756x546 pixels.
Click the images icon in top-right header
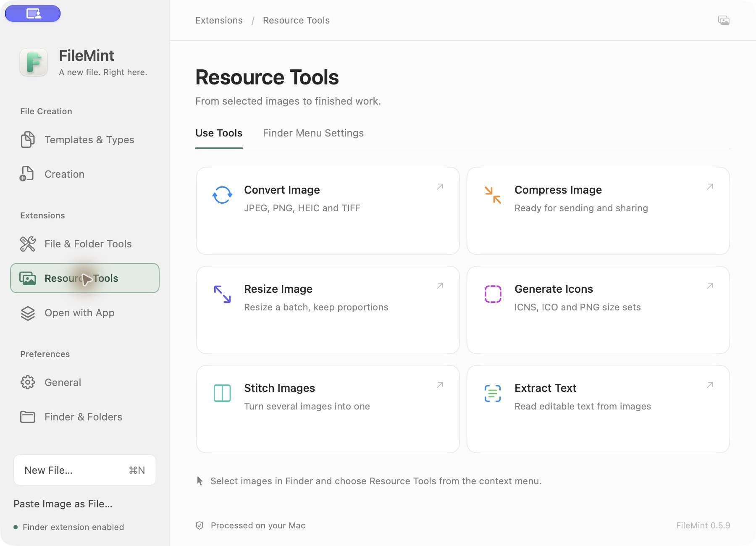click(x=724, y=20)
